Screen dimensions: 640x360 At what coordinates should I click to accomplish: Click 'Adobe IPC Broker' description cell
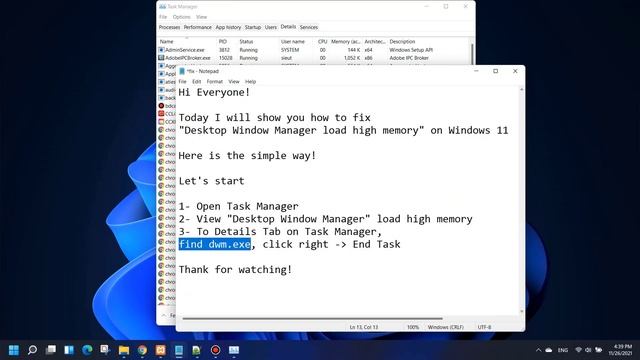(x=409, y=58)
